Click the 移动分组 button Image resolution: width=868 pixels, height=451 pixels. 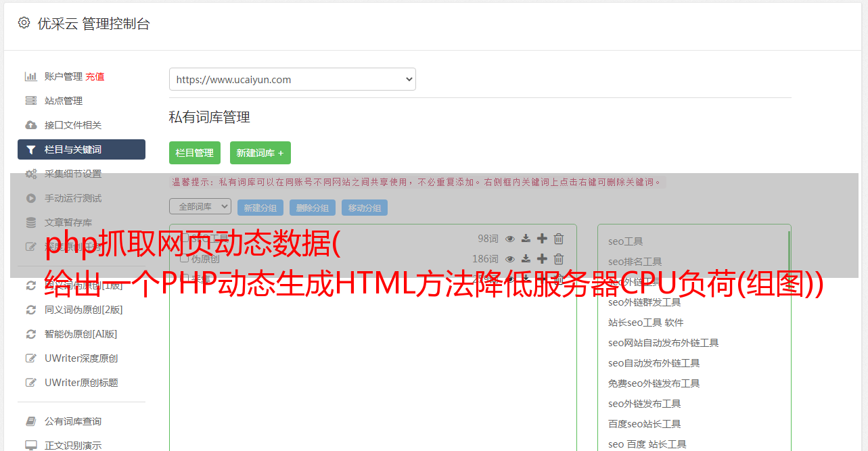point(365,208)
